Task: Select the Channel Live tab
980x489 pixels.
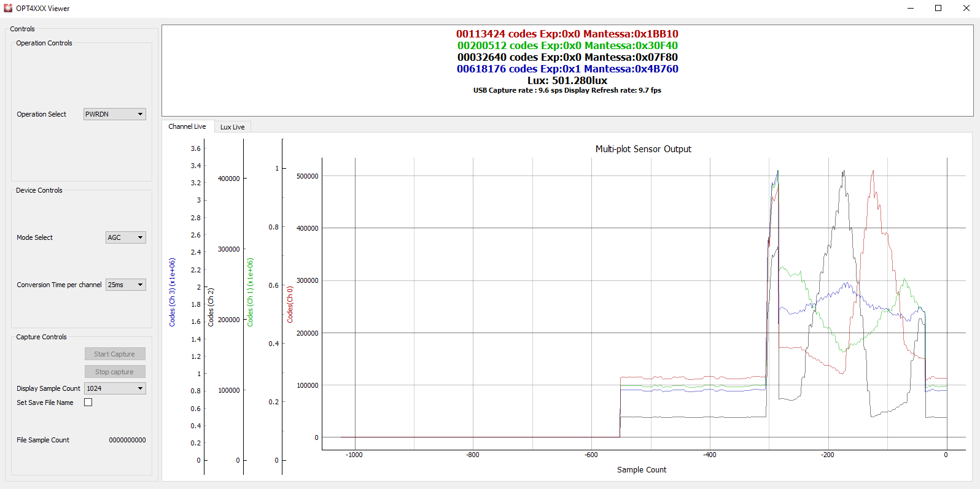Action: (187, 126)
